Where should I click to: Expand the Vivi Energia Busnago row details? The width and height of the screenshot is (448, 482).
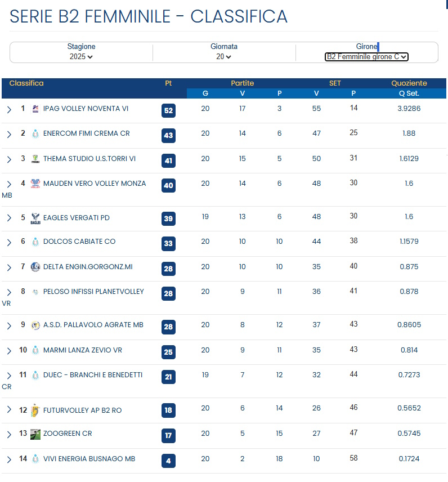(x=9, y=460)
